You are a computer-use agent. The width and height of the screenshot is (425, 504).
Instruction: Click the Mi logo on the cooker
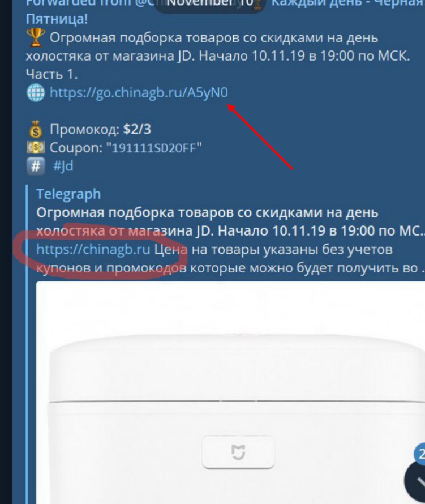point(238,452)
